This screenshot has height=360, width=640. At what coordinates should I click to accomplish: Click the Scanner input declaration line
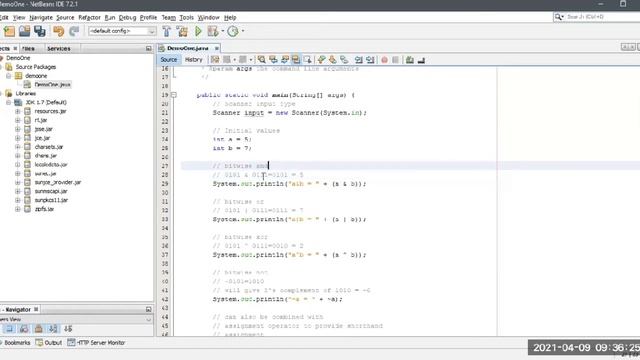pos(289,113)
